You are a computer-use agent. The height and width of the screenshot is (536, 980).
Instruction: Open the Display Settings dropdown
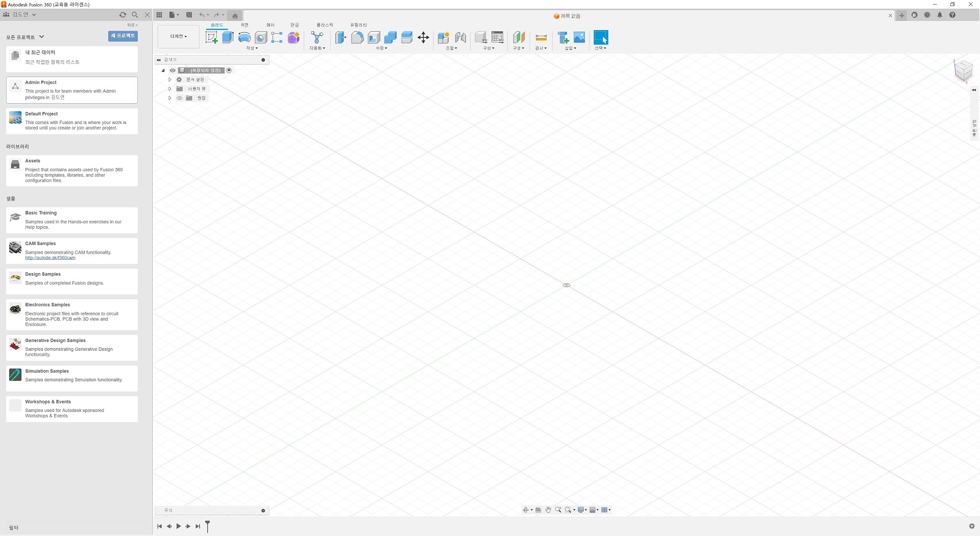582,510
